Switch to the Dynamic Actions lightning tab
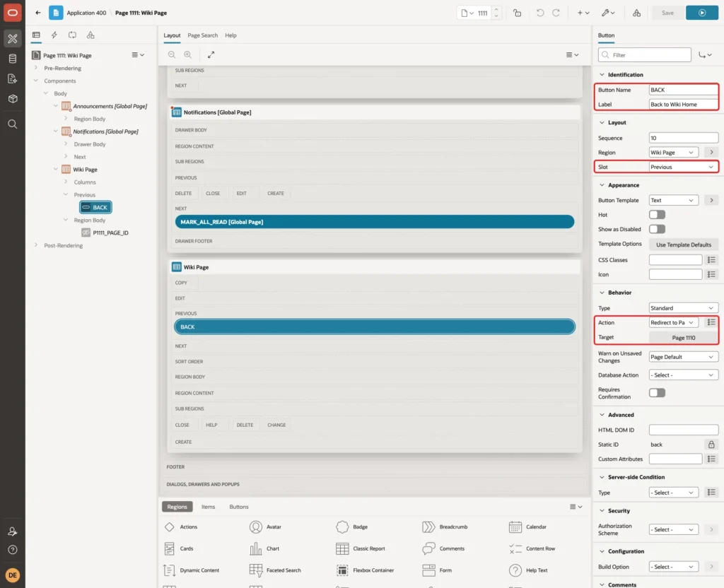Image resolution: width=724 pixels, height=588 pixels. click(54, 35)
